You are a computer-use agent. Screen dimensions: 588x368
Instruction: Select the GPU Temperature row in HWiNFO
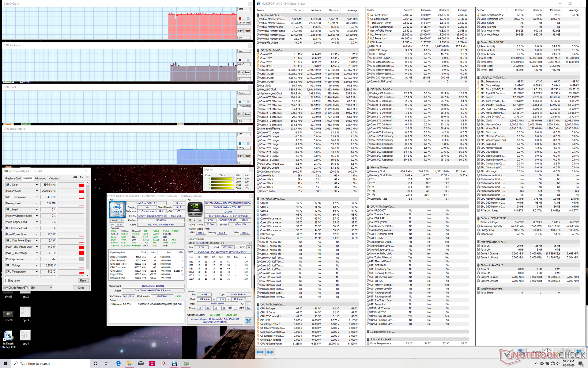click(x=528, y=82)
